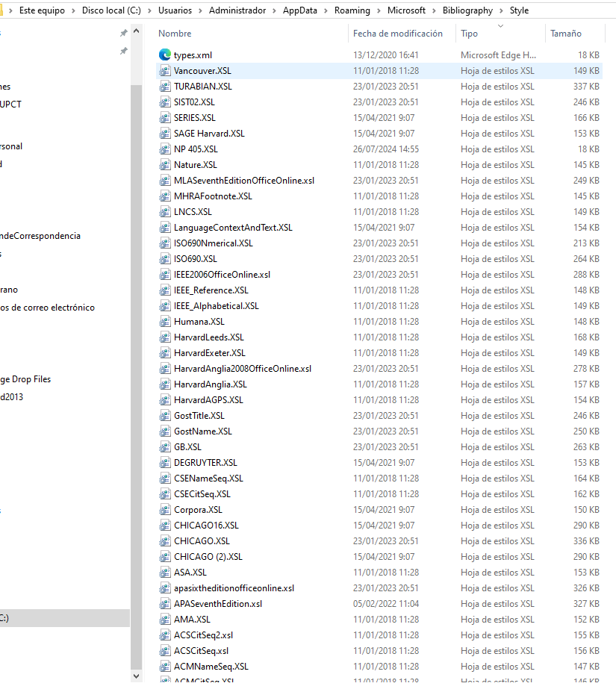Click the APASeventhEdition.xsl file icon

165,604
